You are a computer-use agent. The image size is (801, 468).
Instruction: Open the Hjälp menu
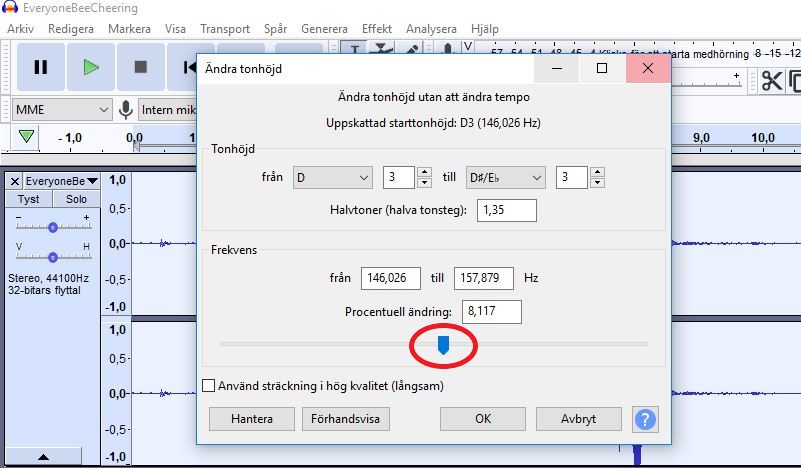pyautogui.click(x=485, y=29)
